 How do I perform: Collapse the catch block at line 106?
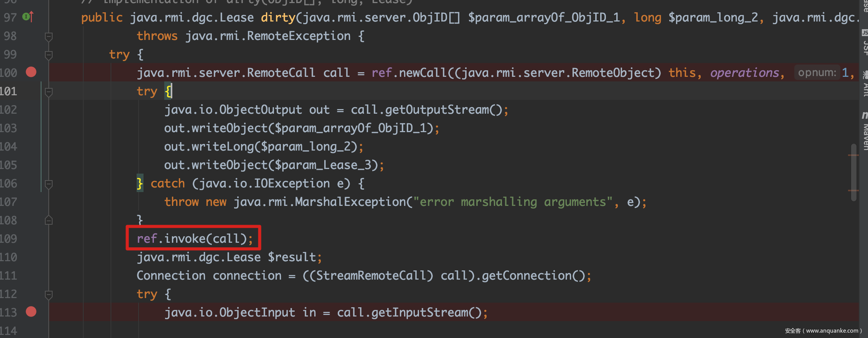tap(49, 184)
